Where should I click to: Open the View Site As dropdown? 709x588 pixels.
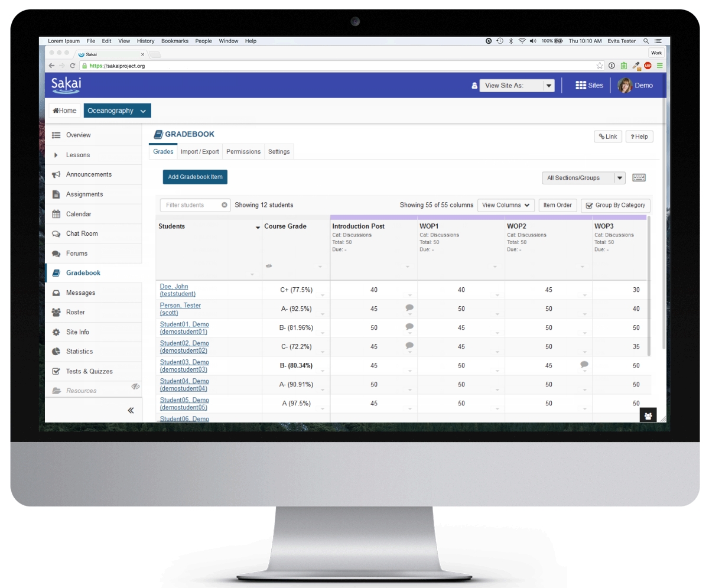click(549, 86)
